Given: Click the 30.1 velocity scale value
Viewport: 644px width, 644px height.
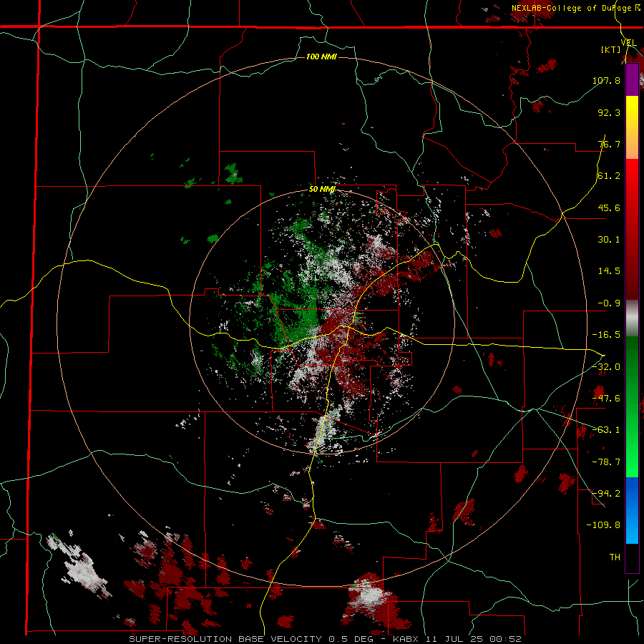Looking at the screenshot, I should coord(609,240).
